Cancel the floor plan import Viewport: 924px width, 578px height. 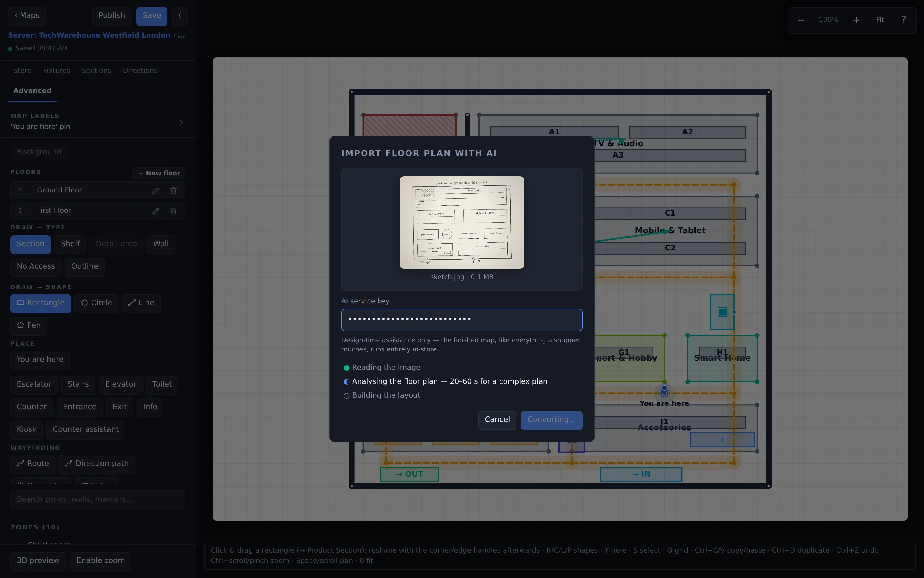[x=497, y=420]
